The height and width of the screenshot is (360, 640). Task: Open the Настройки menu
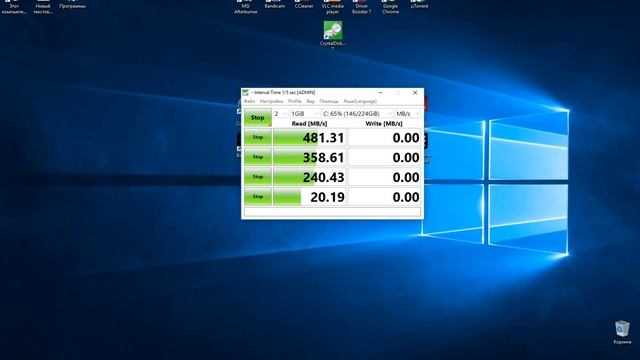point(271,101)
